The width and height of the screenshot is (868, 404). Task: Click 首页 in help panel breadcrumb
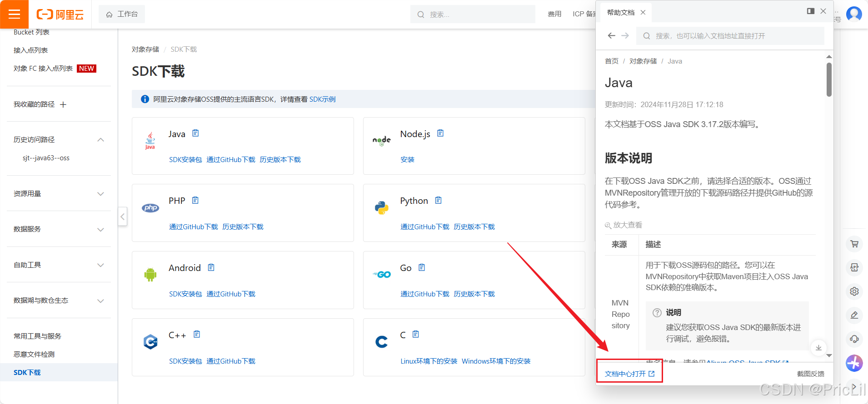pyautogui.click(x=612, y=61)
